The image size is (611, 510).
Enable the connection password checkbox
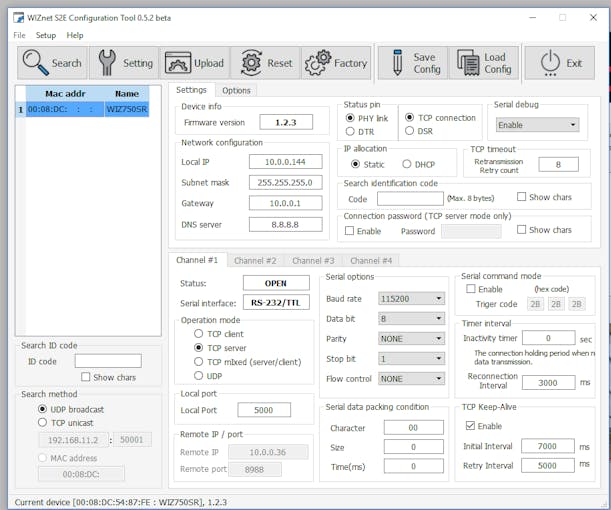(x=349, y=231)
